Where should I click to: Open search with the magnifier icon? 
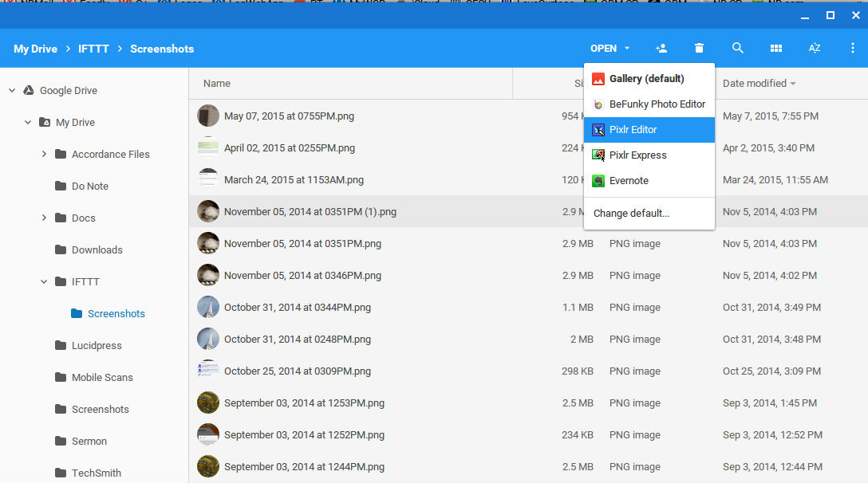(x=737, y=48)
